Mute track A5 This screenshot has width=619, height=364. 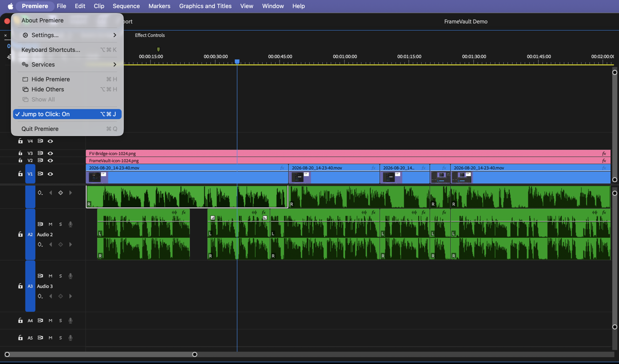click(x=51, y=338)
